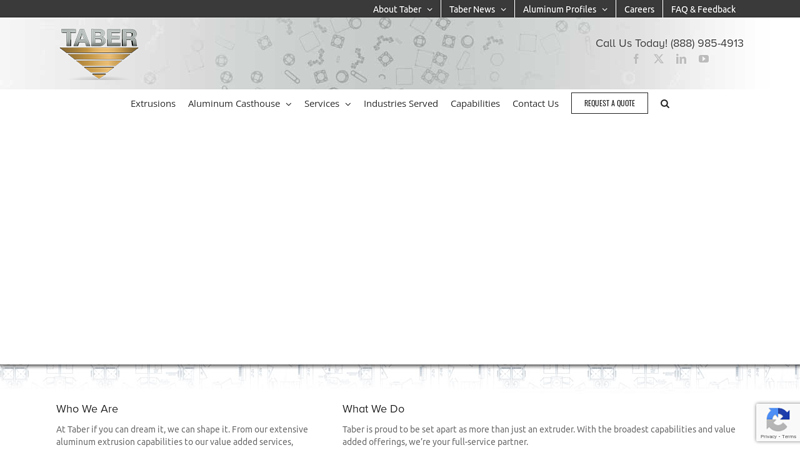
Task: Go to the Careers page
Action: click(639, 9)
